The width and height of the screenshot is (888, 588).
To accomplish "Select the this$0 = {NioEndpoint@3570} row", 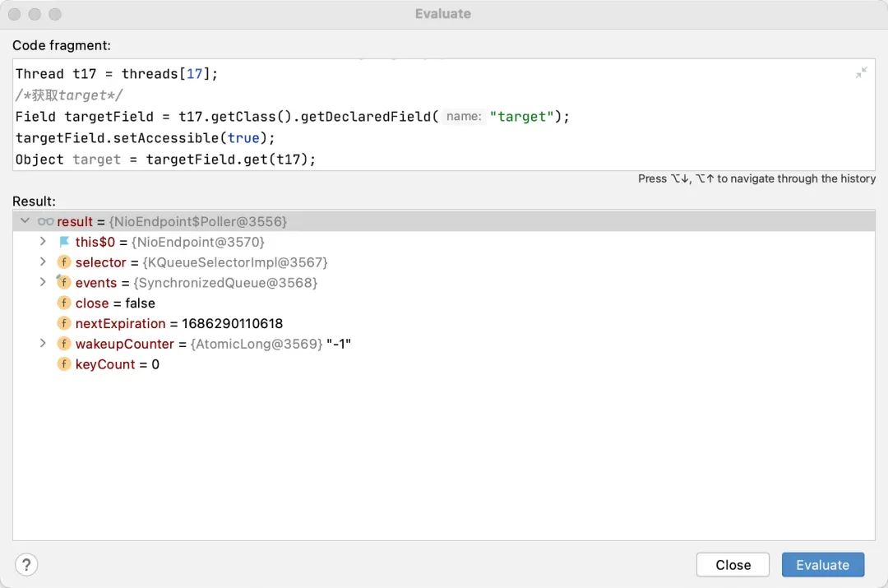I will click(444, 242).
